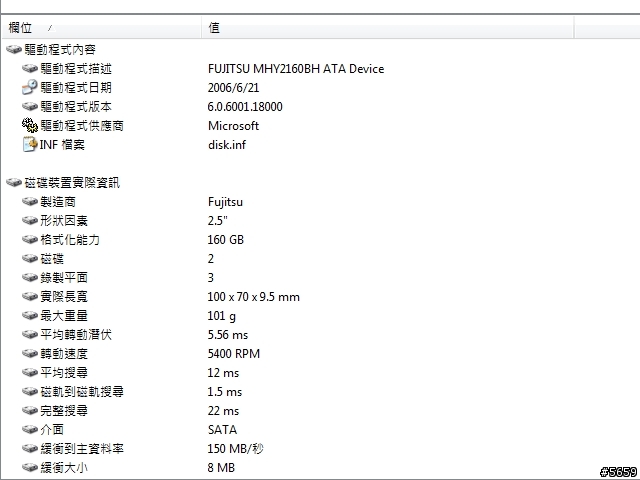Viewport: 640px width, 480px height.
Task: Select the 磁軌到磁軌搜尋 field label
Action: pos(82,392)
